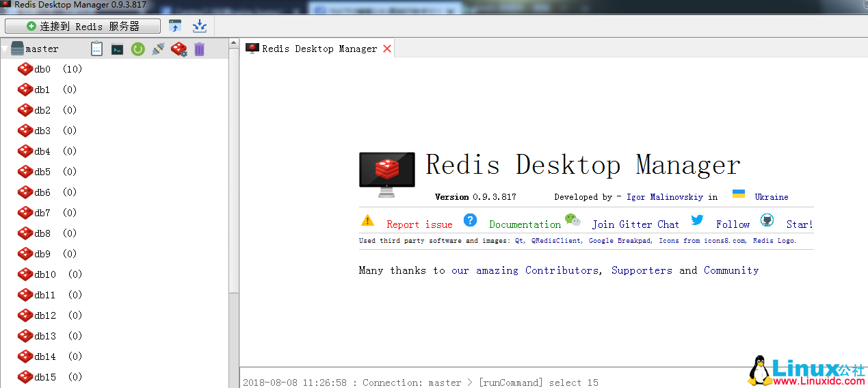Click the Twitter Follow link

733,224
